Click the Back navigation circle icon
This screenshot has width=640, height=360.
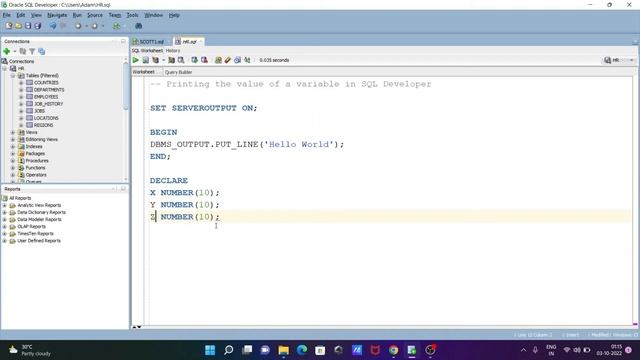coord(78,26)
